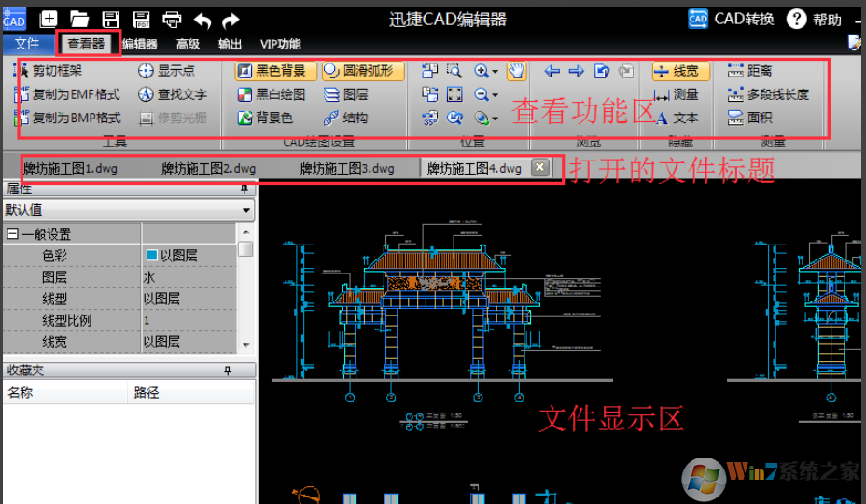Close the 牌坊施工图4.dwg file tab
Image resolution: width=866 pixels, height=504 pixels.
[539, 167]
